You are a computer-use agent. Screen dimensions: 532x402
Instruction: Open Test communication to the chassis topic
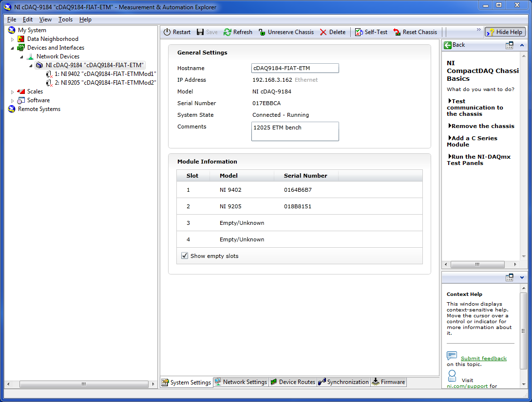475,108
